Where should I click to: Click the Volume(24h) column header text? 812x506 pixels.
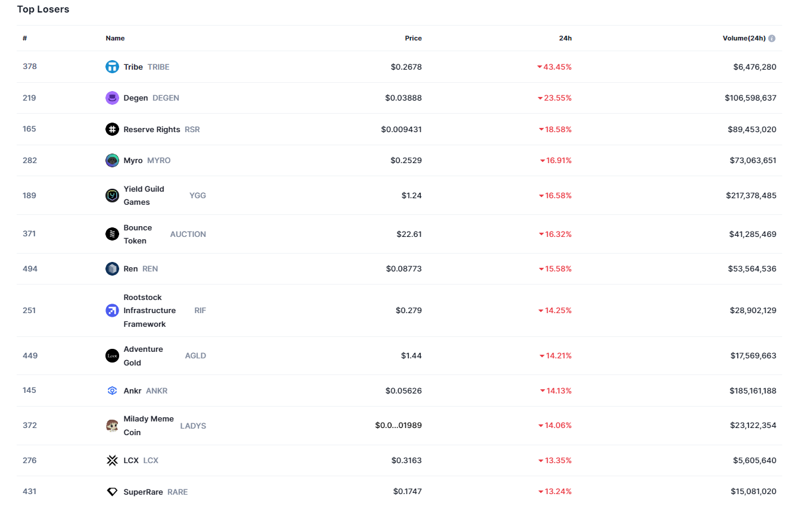[x=743, y=38]
